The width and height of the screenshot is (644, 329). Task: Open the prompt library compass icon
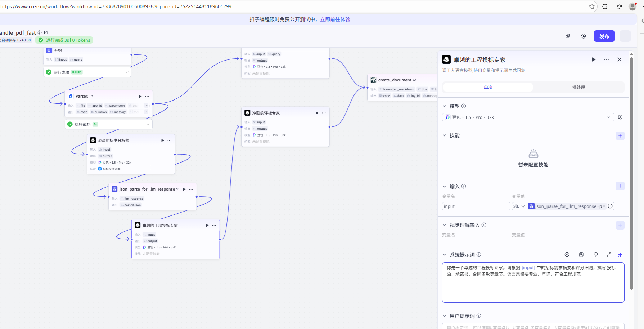click(567, 254)
